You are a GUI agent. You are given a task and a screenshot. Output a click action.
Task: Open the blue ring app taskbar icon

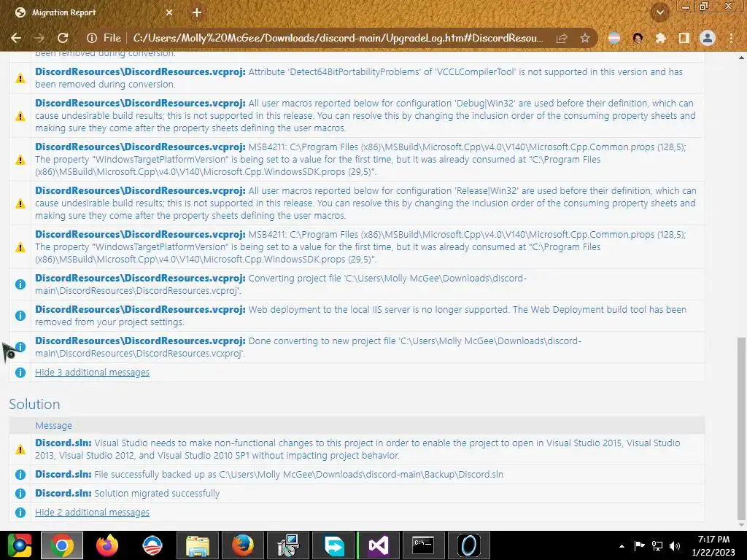(x=469, y=545)
